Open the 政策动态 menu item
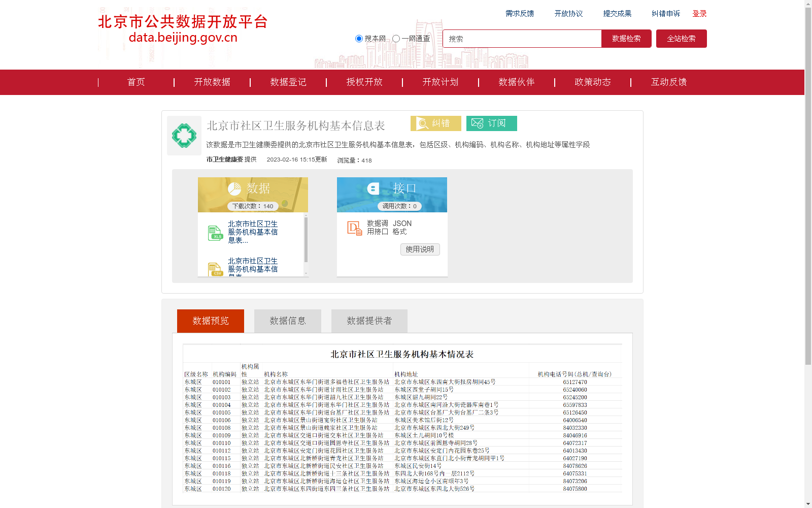Viewport: 812px width, 508px height. coord(593,82)
